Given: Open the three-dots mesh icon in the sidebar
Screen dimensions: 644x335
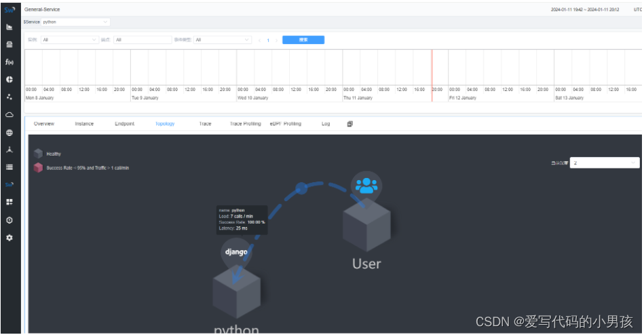Looking at the screenshot, I should point(10,97).
